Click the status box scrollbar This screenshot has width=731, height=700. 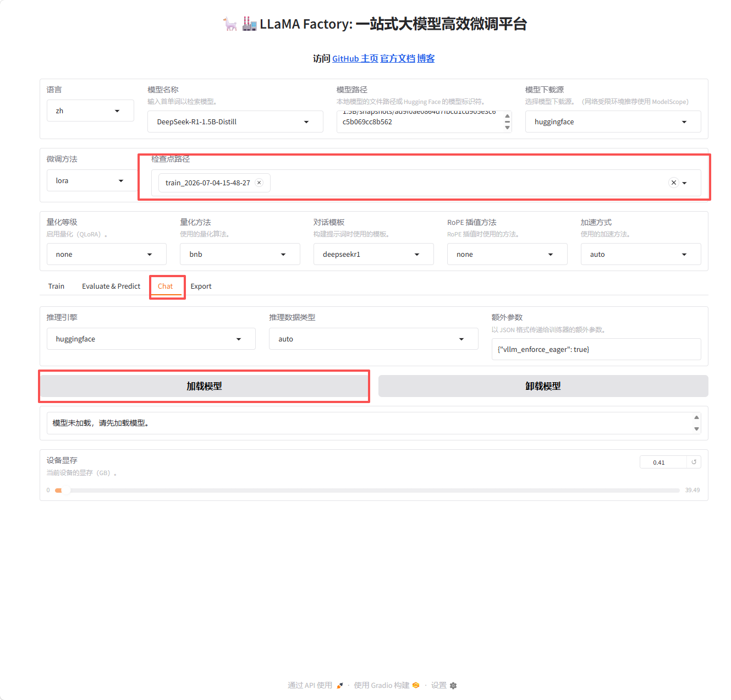pos(696,423)
